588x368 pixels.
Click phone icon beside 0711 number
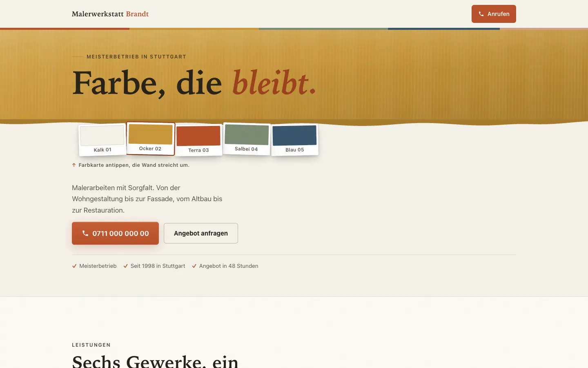[x=85, y=233]
